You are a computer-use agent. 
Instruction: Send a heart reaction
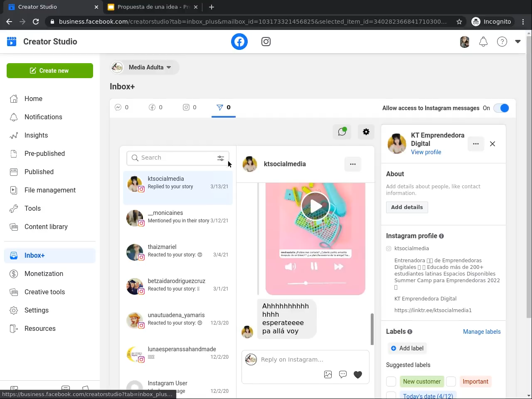click(358, 374)
